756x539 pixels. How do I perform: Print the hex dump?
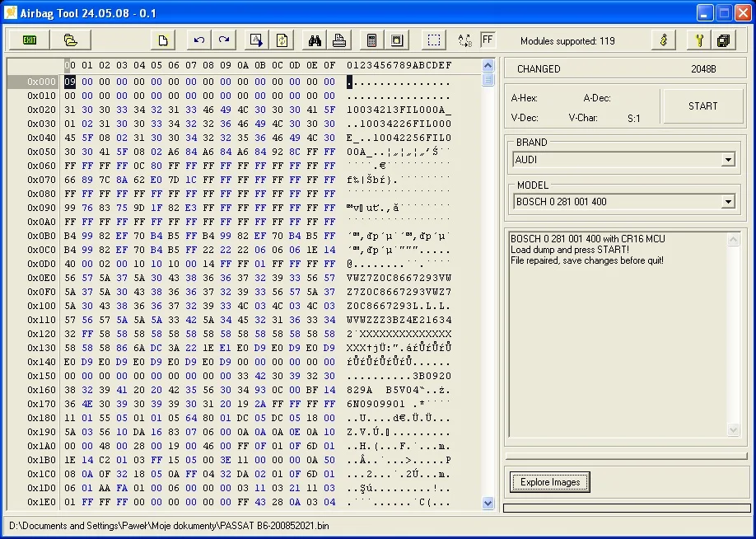click(338, 40)
